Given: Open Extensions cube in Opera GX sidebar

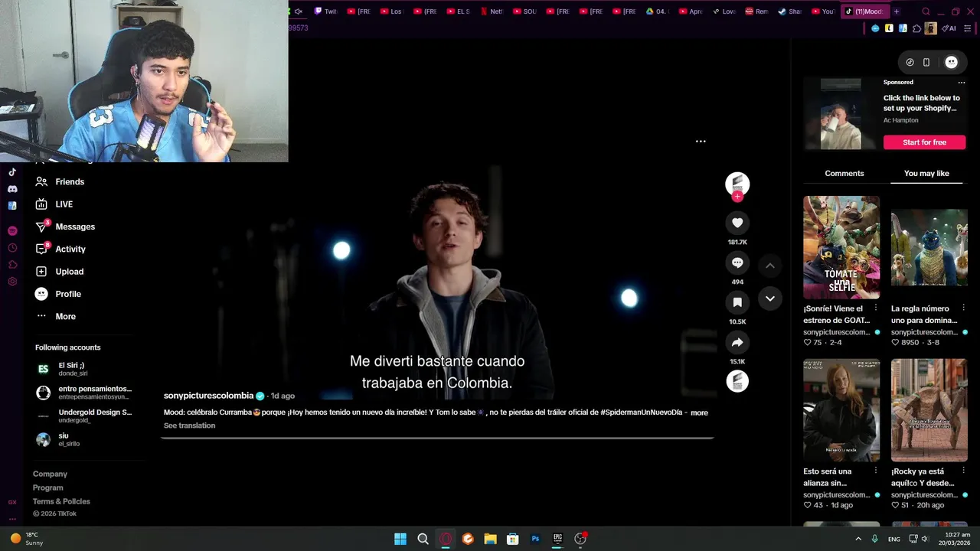Looking at the screenshot, I should 12,265.
